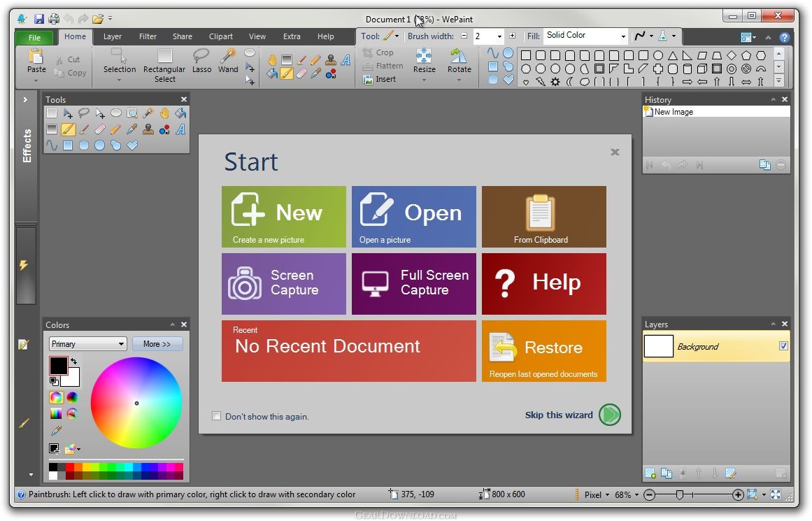Expand the shapes gallery more button
The height and width of the screenshot is (521, 812).
[x=779, y=80]
